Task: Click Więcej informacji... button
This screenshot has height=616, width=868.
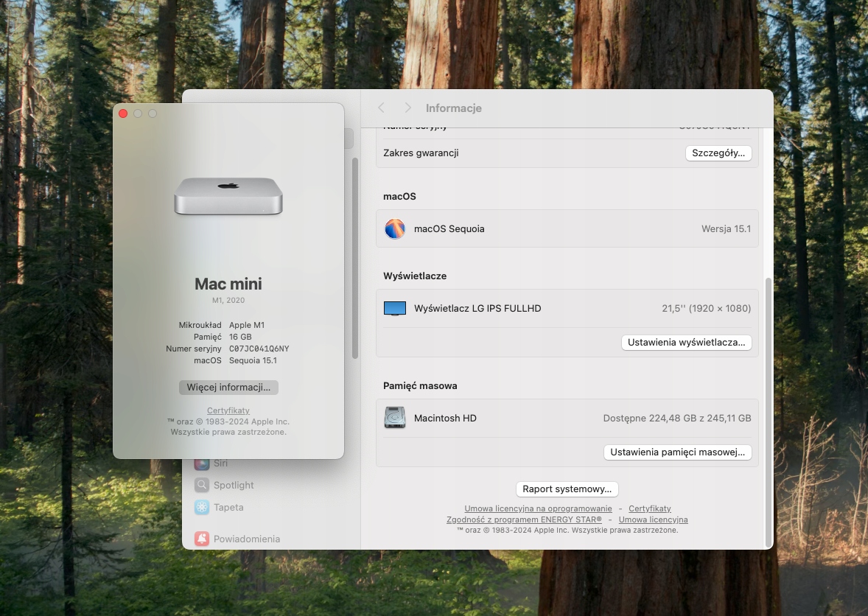Action: 228,387
